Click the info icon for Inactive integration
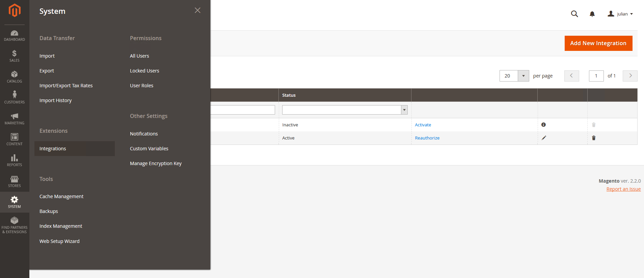Image resolution: width=644 pixels, height=278 pixels. tap(543, 125)
